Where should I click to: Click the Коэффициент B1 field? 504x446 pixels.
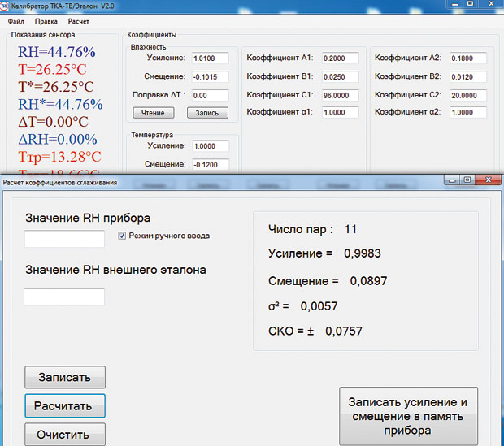340,77
